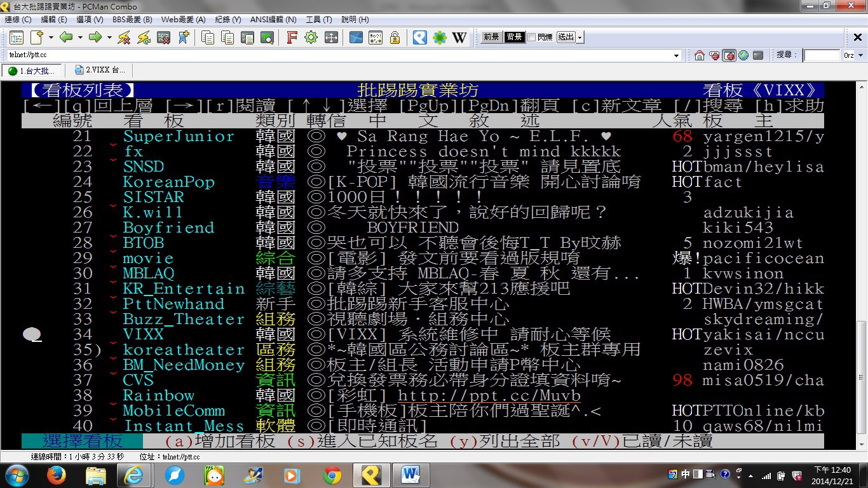The width and height of the screenshot is (868, 488).
Task: Expand the forward history dropdown arrow
Action: coord(110,37)
